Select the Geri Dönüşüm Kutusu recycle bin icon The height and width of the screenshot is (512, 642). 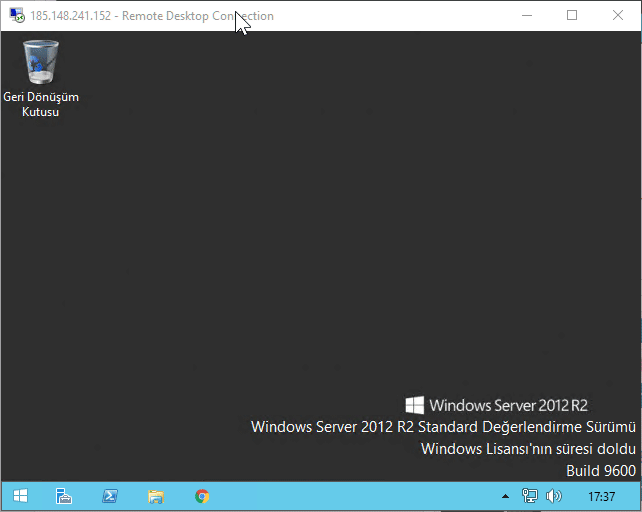(x=40, y=63)
